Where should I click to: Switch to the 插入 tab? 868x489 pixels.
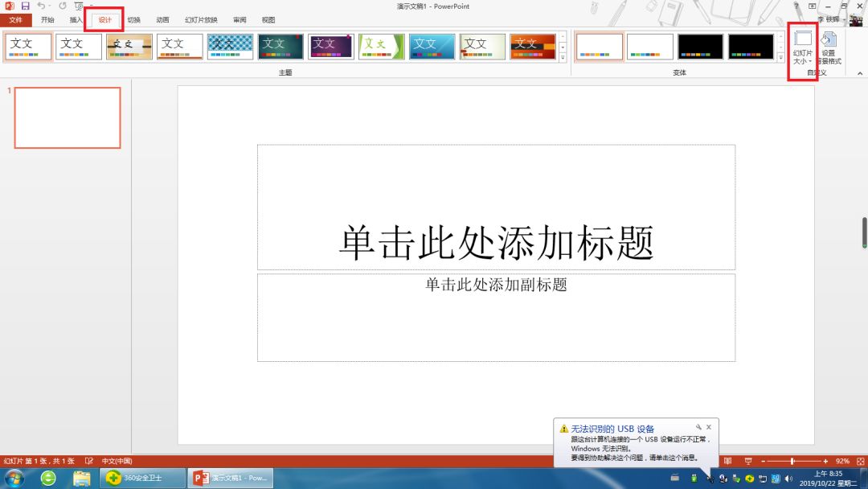pyautogui.click(x=76, y=20)
